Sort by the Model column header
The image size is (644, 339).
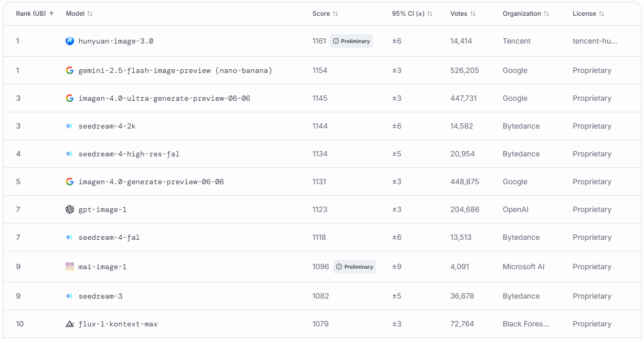[x=79, y=14]
